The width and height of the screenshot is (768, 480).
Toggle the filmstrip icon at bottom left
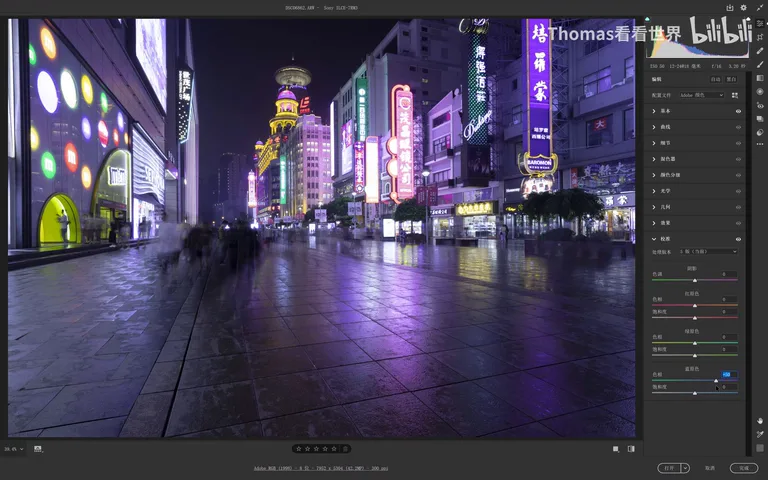(38, 449)
